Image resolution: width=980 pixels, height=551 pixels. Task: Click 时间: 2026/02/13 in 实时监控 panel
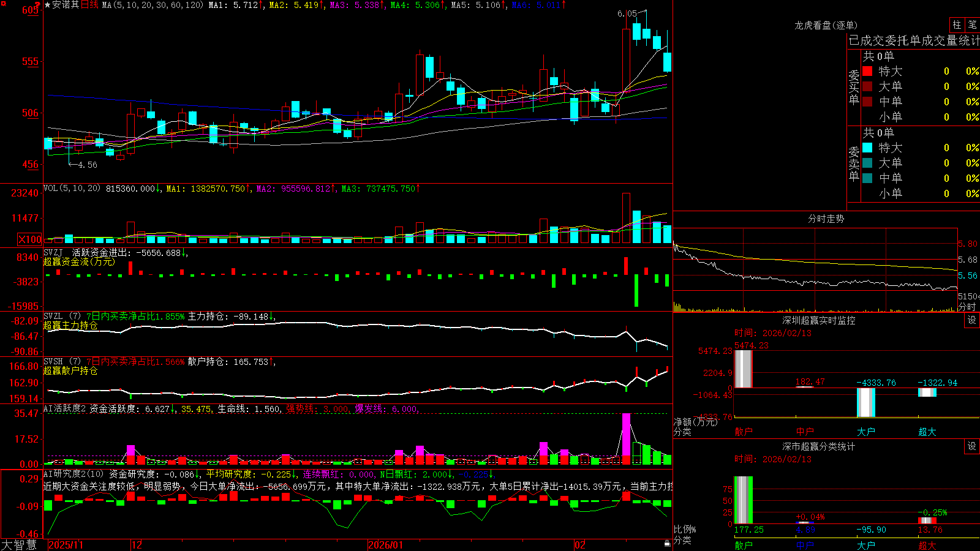pyautogui.click(x=772, y=333)
